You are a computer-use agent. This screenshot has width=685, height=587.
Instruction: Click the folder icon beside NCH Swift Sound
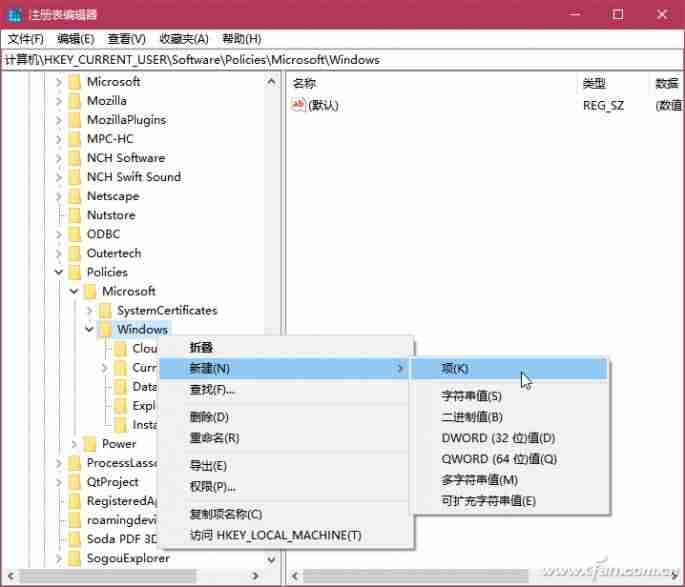(75, 177)
